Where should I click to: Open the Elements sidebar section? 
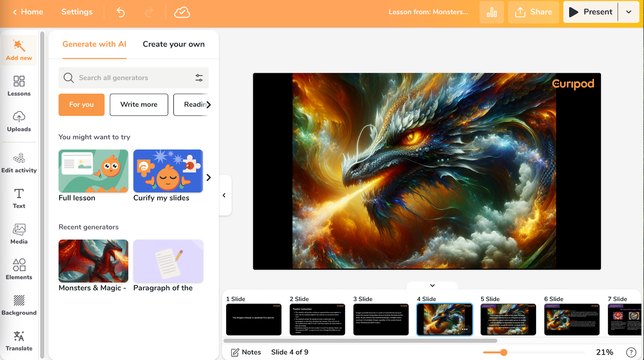[19, 269]
